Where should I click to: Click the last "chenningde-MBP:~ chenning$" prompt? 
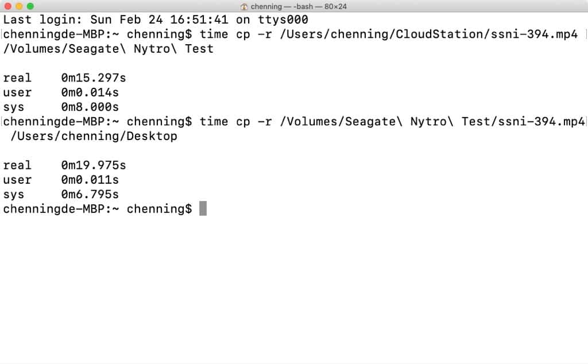(98, 208)
